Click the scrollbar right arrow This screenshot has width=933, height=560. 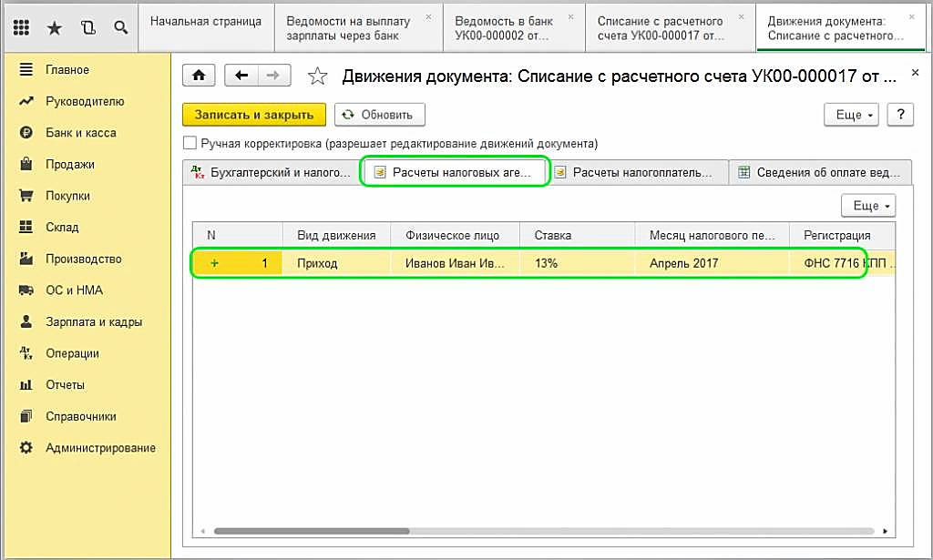[886, 531]
